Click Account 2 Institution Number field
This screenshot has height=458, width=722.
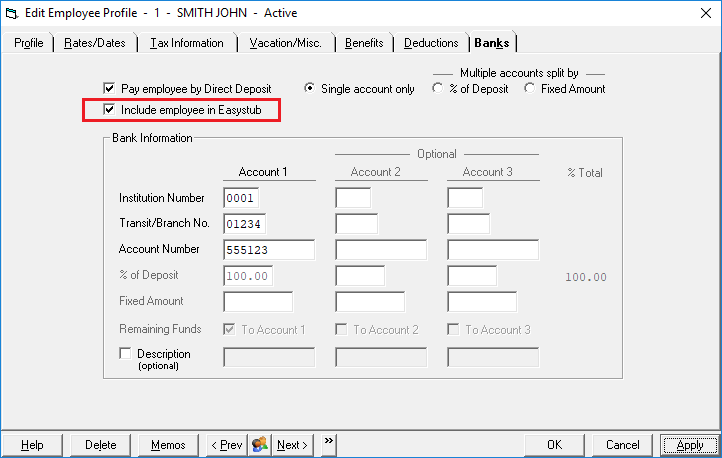coord(353,198)
